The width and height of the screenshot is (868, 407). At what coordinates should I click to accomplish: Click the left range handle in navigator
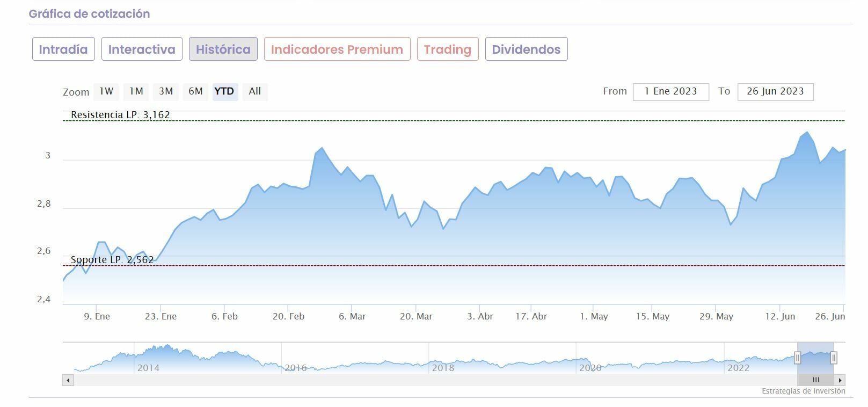[x=797, y=358]
